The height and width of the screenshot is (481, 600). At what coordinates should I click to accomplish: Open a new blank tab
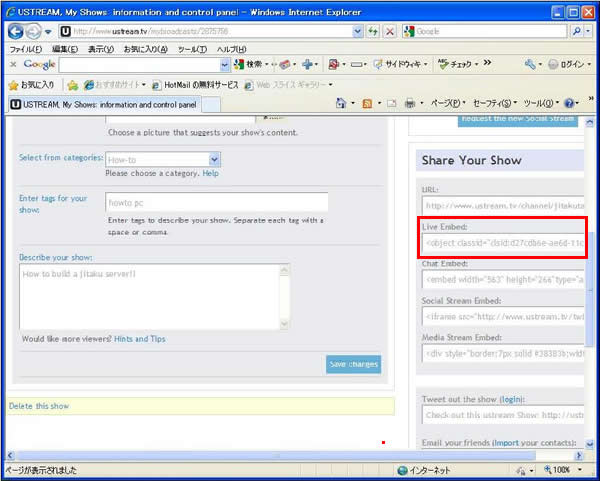tap(211, 105)
